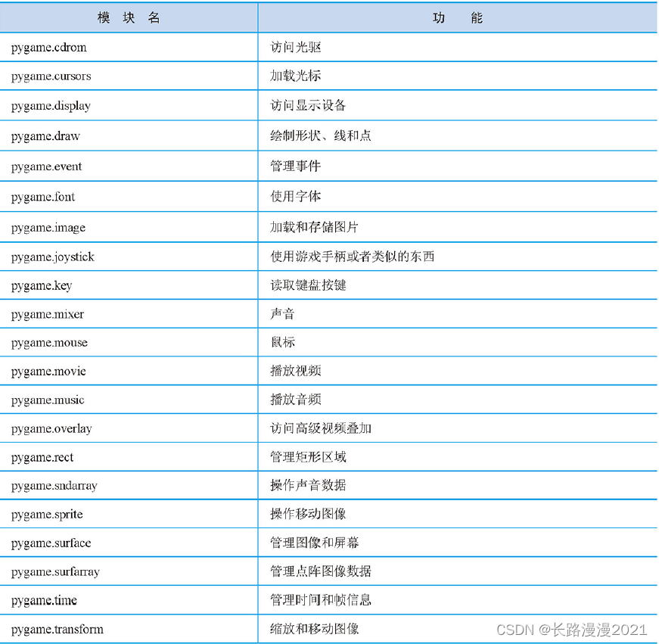Click on pygame.sprite

pyautogui.click(x=47, y=515)
